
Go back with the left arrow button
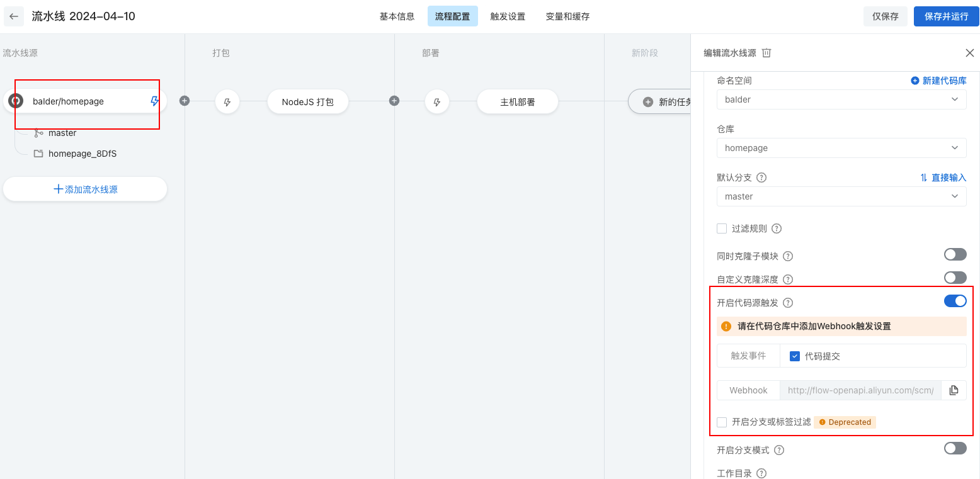click(14, 16)
